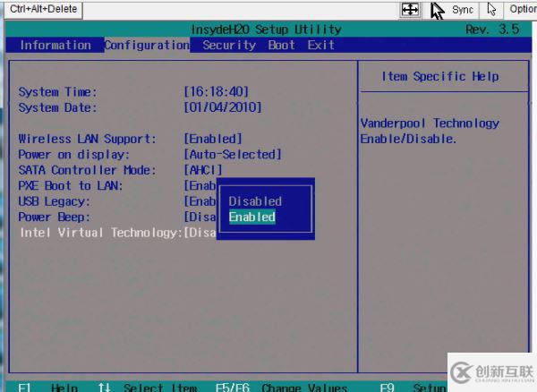Select the Configuration tab
Screen dimensions: 537x392
click(147, 45)
